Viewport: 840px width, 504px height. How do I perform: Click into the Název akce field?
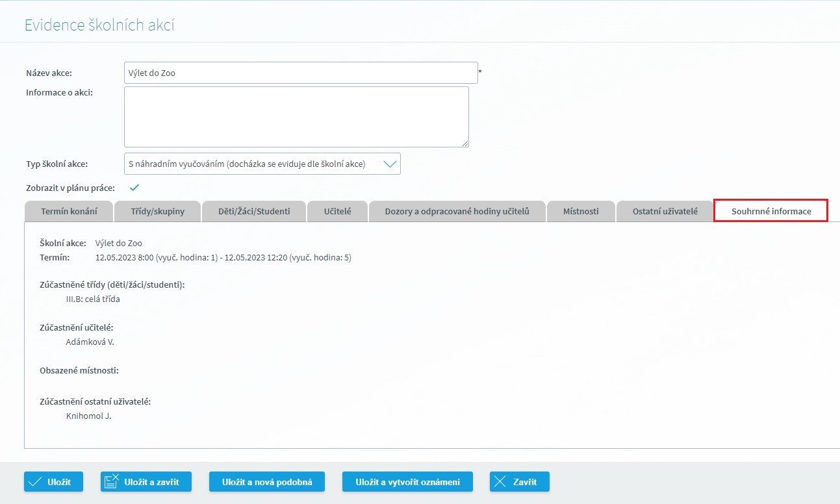click(301, 73)
